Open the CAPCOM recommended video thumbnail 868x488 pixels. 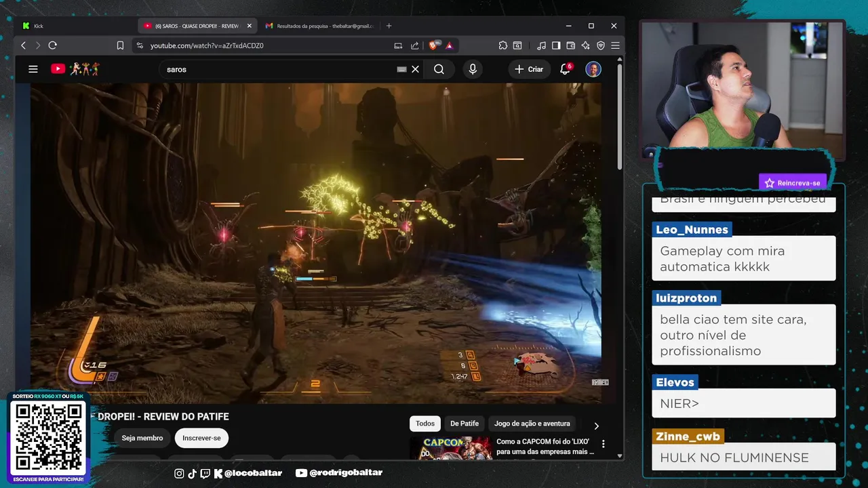click(x=450, y=448)
